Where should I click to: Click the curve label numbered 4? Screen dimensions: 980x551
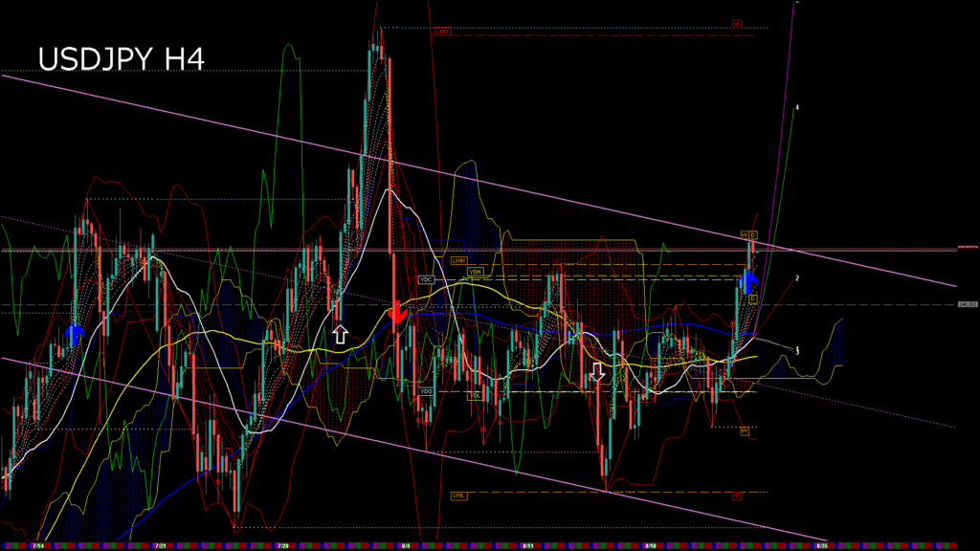tap(797, 107)
